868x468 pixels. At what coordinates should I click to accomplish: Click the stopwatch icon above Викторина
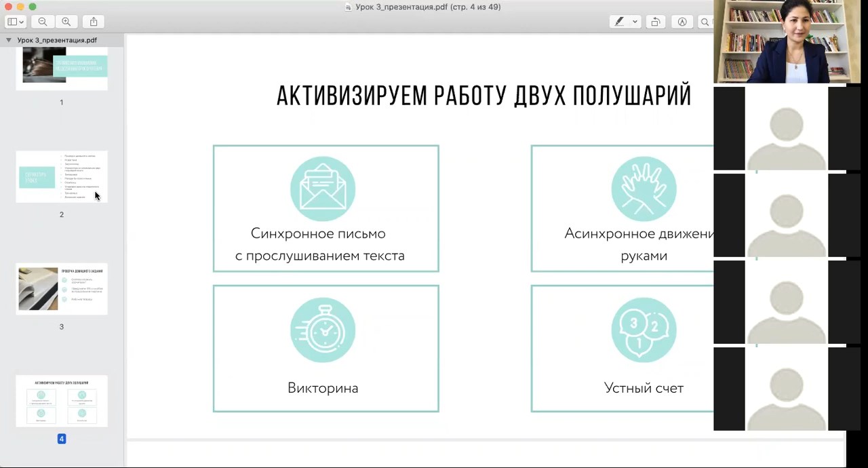[323, 330]
